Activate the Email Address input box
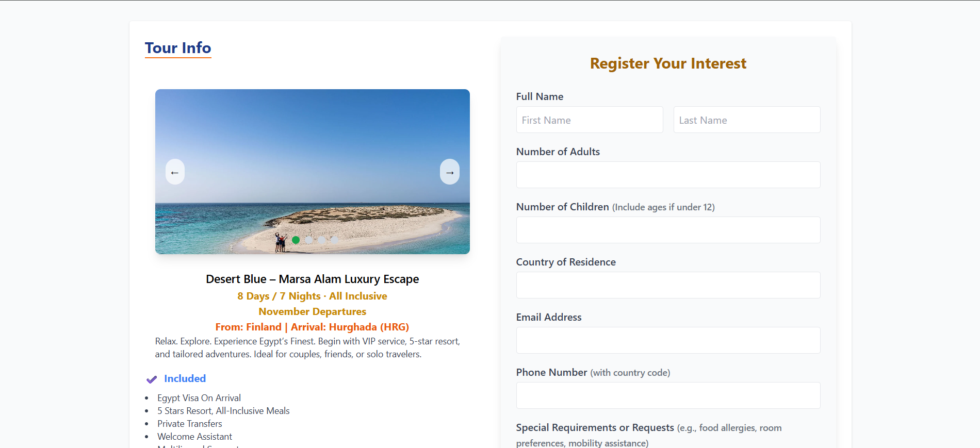The width and height of the screenshot is (980, 448). pyautogui.click(x=668, y=341)
